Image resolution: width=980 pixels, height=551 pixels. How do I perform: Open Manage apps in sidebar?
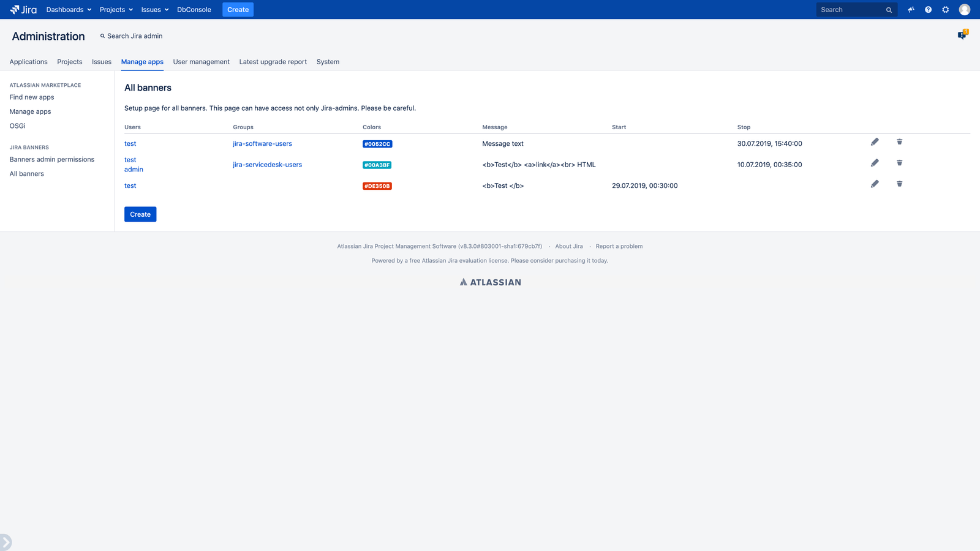point(30,111)
